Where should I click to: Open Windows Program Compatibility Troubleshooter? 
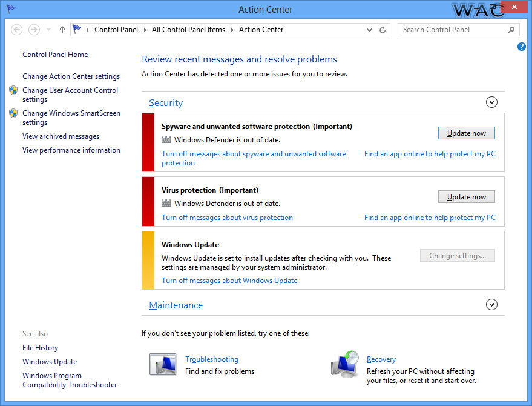pyautogui.click(x=70, y=380)
